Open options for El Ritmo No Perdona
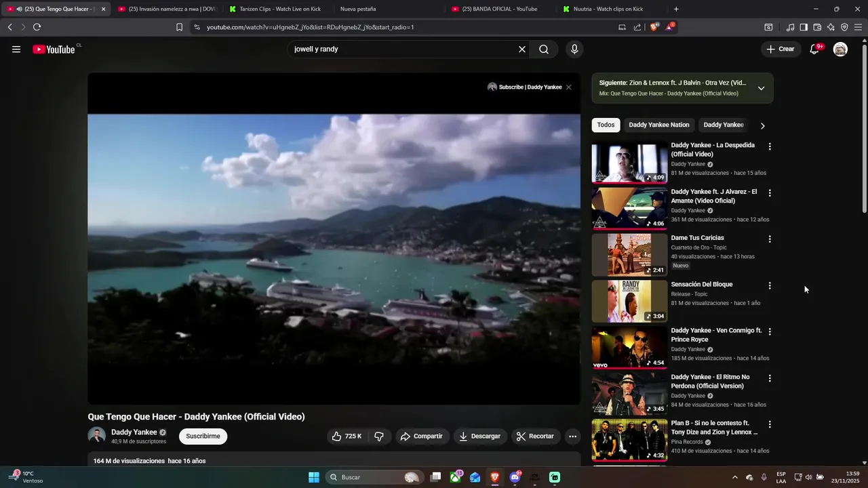This screenshot has width=868, height=488. 770,378
